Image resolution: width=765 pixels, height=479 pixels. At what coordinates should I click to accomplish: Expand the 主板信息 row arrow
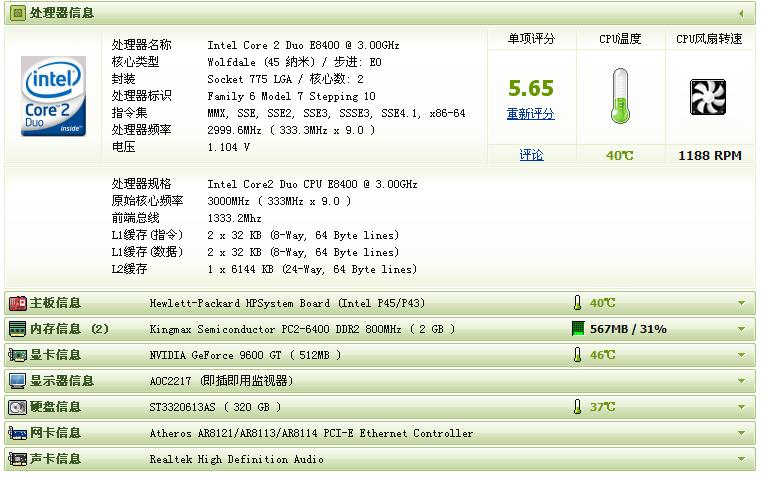pos(742,303)
